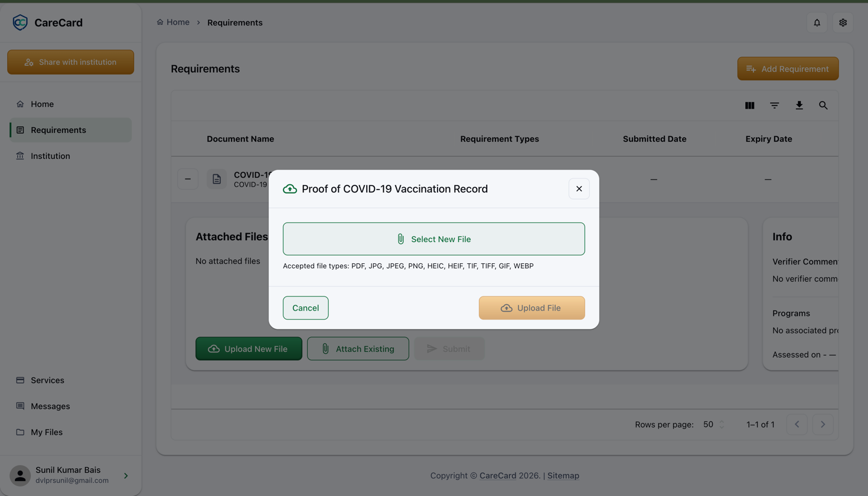Cancel the upload dialog

coord(306,308)
